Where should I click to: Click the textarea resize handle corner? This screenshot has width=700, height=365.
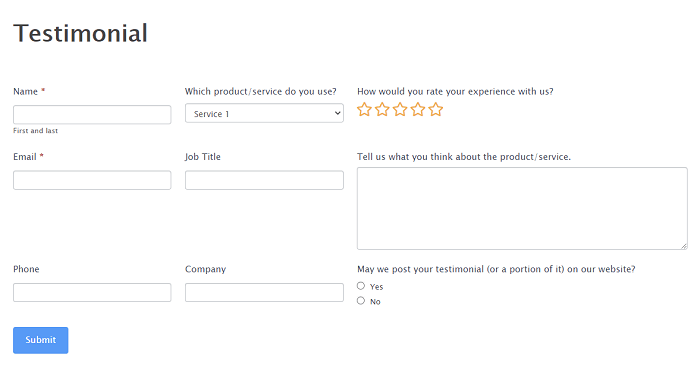(684, 246)
